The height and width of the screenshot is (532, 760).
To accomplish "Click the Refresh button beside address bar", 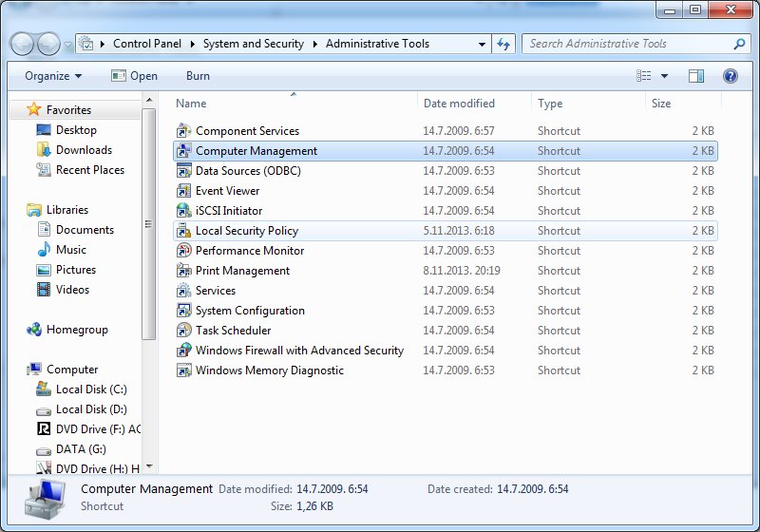I will click(503, 44).
